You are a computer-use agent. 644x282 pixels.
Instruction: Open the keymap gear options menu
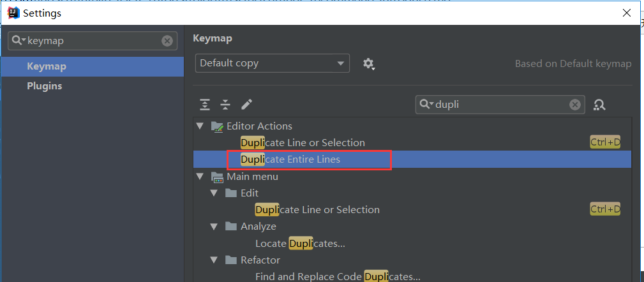point(369,64)
